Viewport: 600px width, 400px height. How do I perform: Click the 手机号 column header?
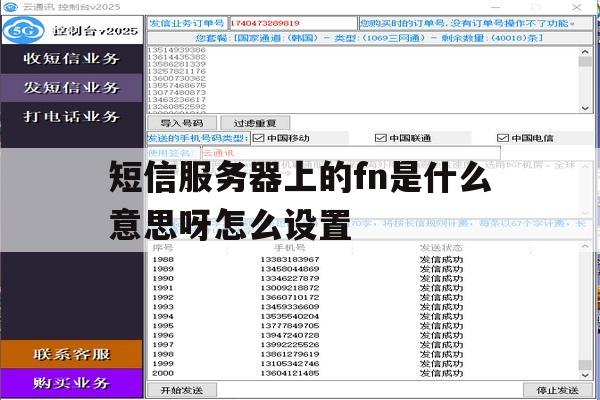(x=290, y=248)
